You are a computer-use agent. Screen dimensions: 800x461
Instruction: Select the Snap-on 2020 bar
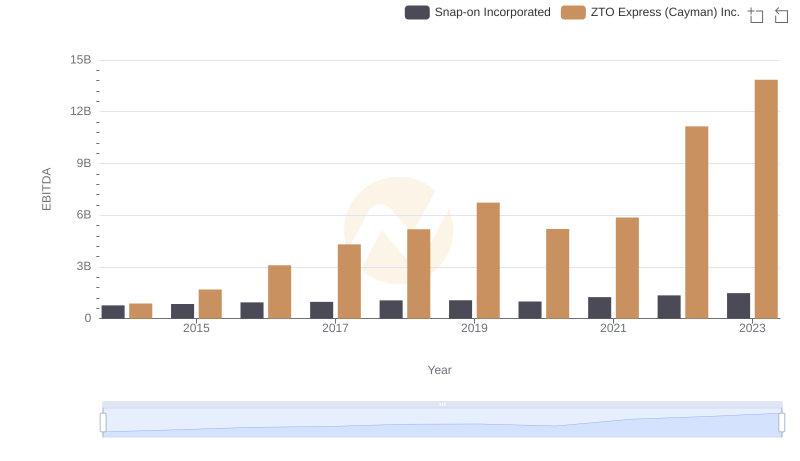pyautogui.click(x=530, y=310)
